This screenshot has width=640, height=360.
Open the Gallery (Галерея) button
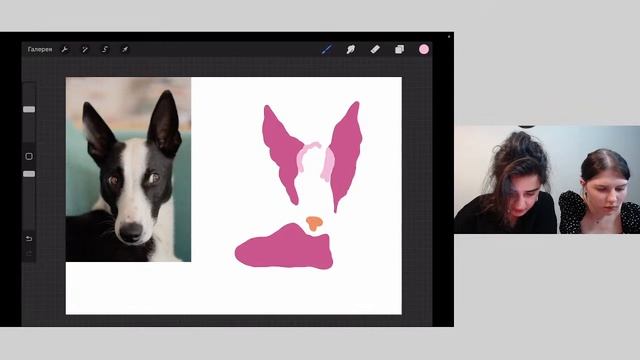40,49
